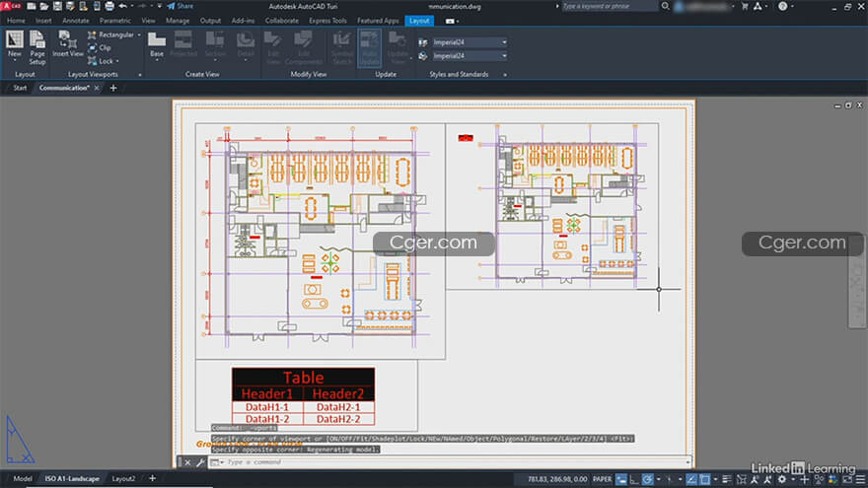Close the Communication drawing tab
868x488 pixels.
click(97, 88)
